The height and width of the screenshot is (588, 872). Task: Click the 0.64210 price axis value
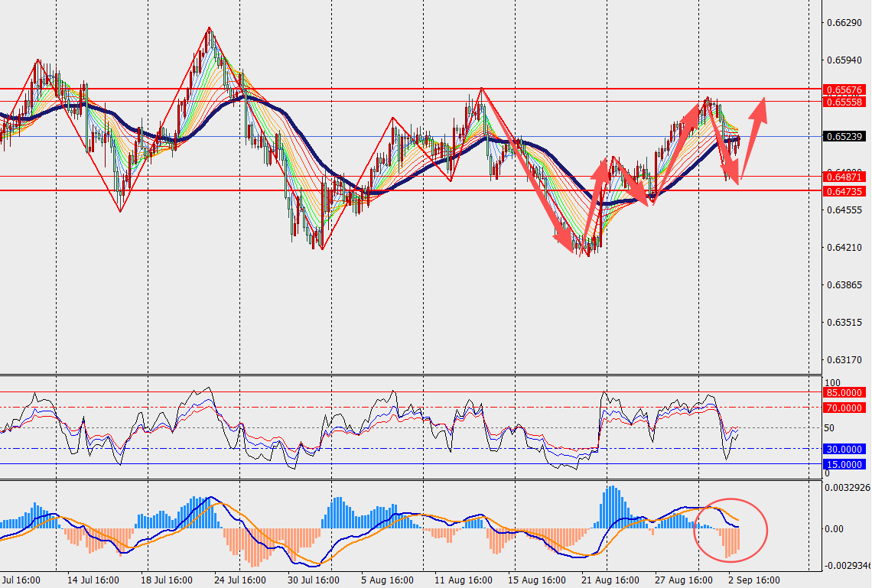(844, 247)
